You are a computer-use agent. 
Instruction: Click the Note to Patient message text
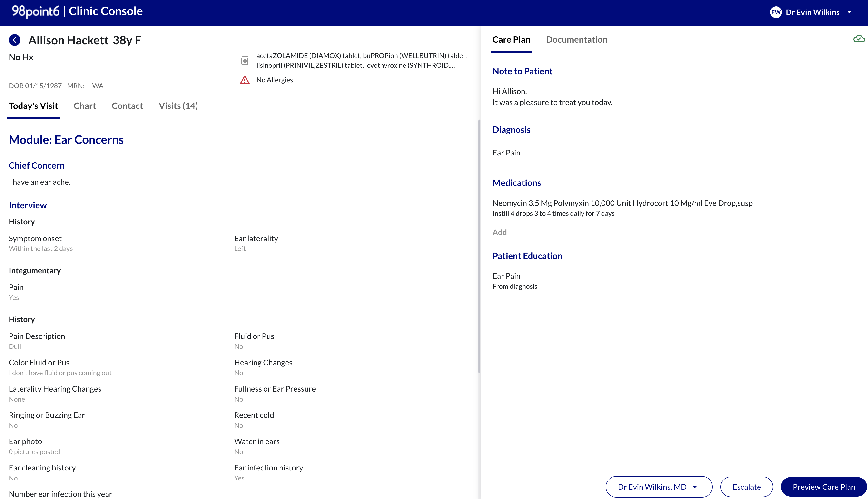point(552,97)
